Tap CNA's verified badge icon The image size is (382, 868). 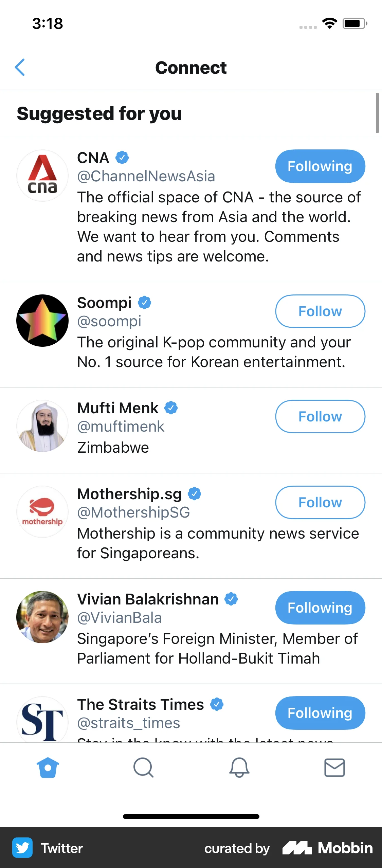[121, 158]
